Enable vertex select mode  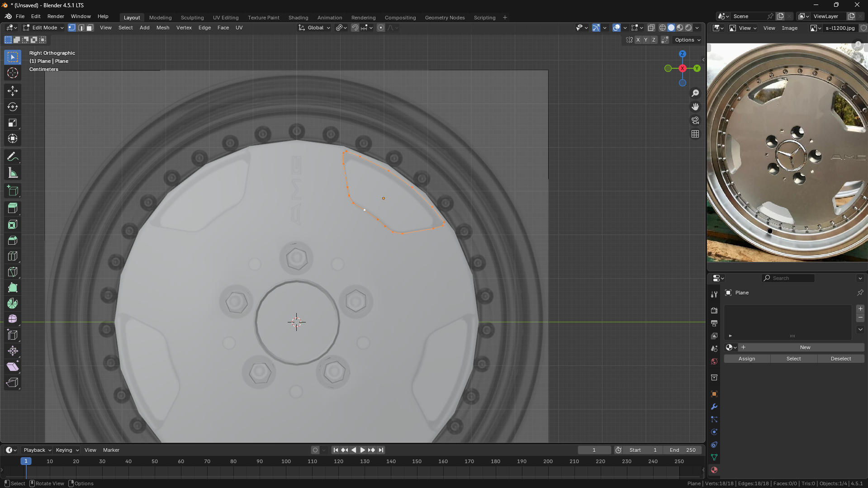click(72, 28)
